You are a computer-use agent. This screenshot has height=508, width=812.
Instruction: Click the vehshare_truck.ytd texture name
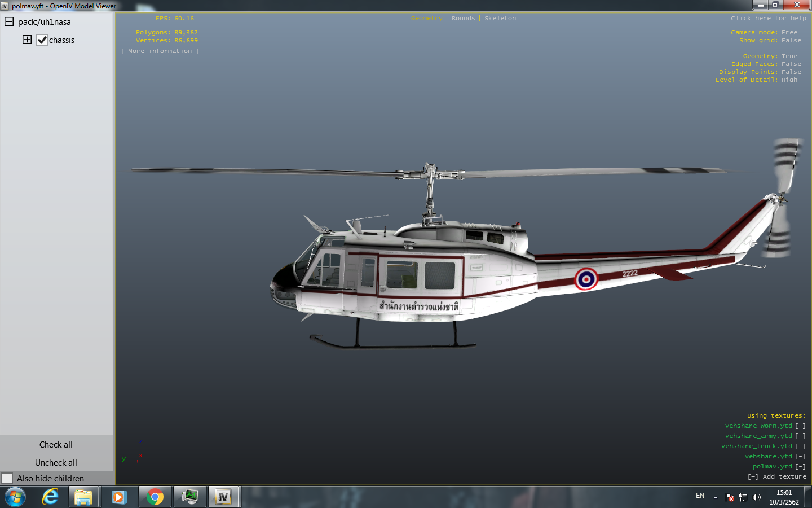pyautogui.click(x=757, y=446)
